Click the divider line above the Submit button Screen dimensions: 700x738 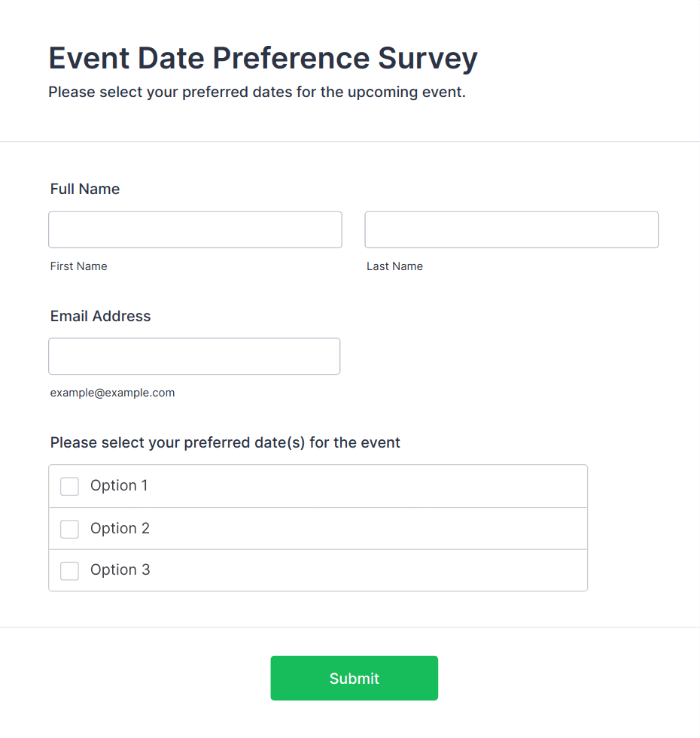350,627
